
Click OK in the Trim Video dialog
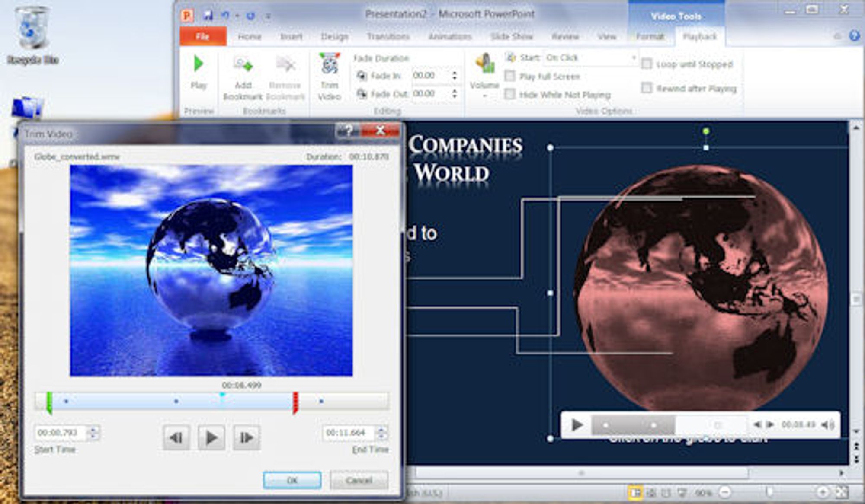point(292,480)
